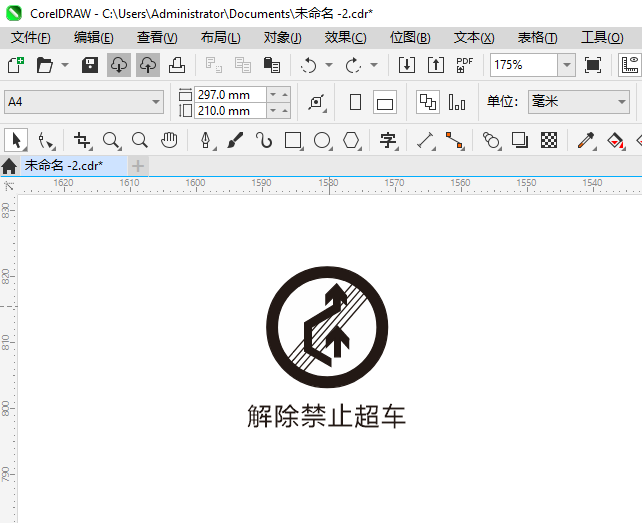Select the Pan hand tool
This screenshot has height=523, width=642.
[x=169, y=140]
